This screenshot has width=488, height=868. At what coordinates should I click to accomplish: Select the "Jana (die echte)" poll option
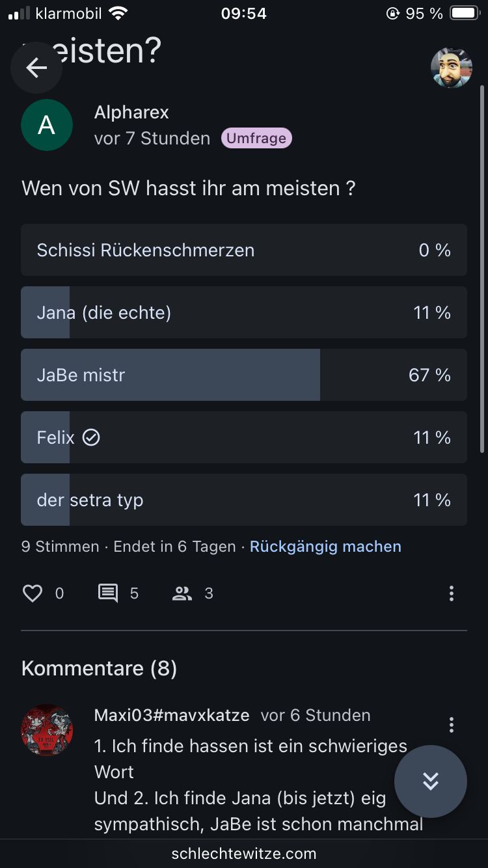243,312
